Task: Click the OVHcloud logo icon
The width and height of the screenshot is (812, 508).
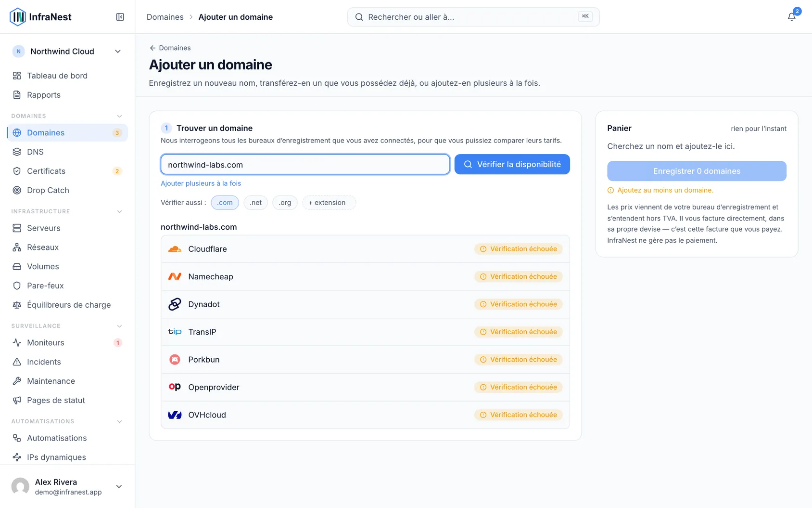Action: click(175, 415)
